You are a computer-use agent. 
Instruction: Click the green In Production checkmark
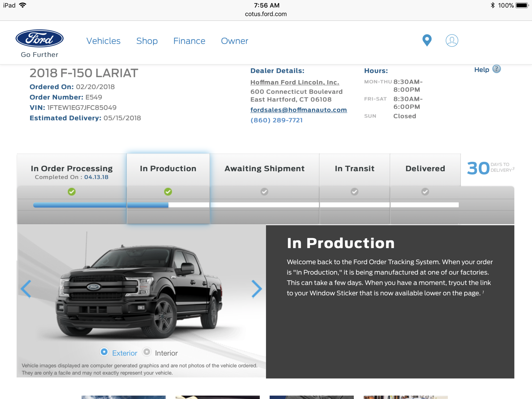pyautogui.click(x=168, y=192)
